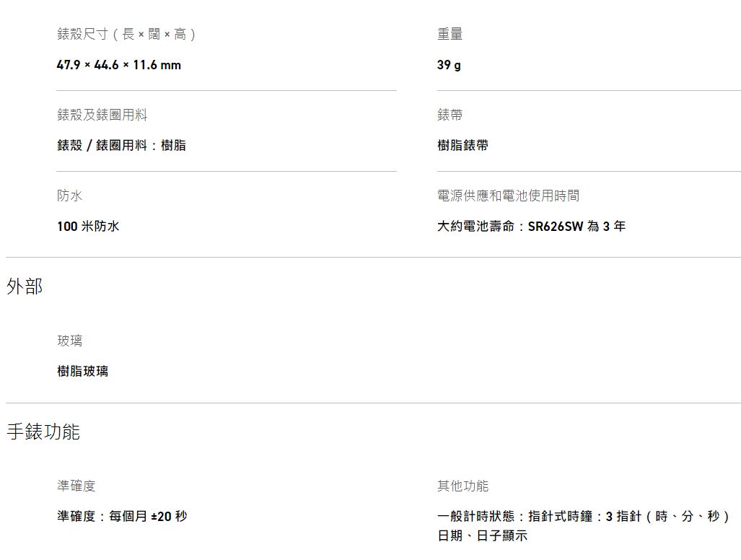The image size is (741, 560).
Task: Select the 100 米防水 value
Action: coord(88,226)
